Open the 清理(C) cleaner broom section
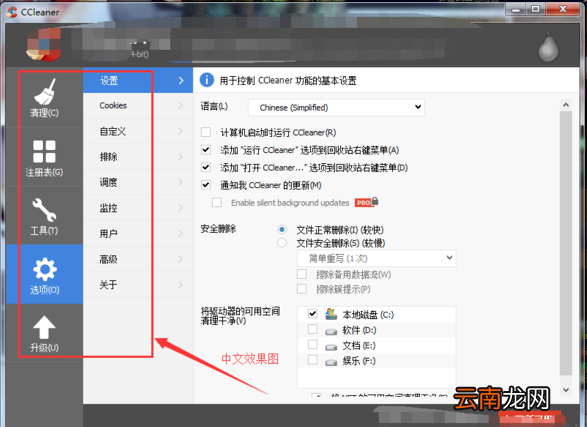The height and width of the screenshot is (427, 587). point(44,98)
